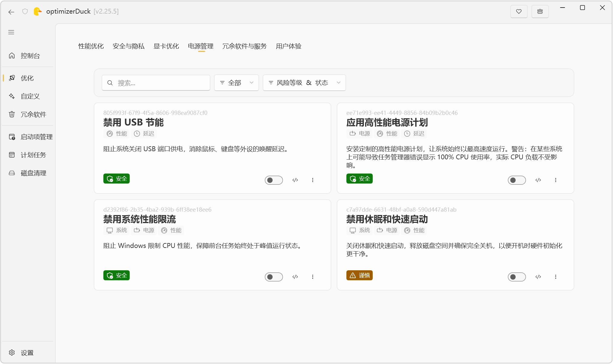613x364 pixels.
Task: Switch to 显卡优化 tab
Action: [166, 46]
